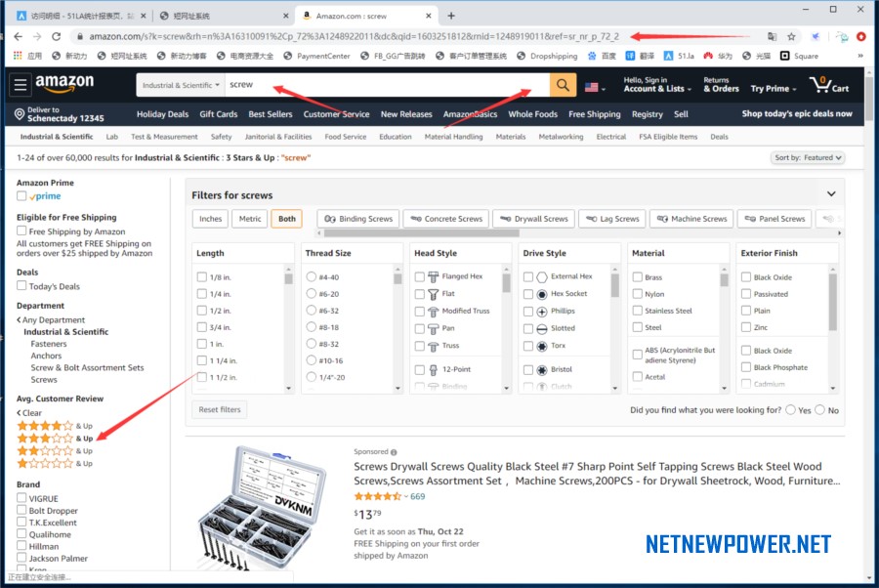The width and height of the screenshot is (879, 588).
Task: Expand the Try Prime dropdown
Action: (774, 89)
